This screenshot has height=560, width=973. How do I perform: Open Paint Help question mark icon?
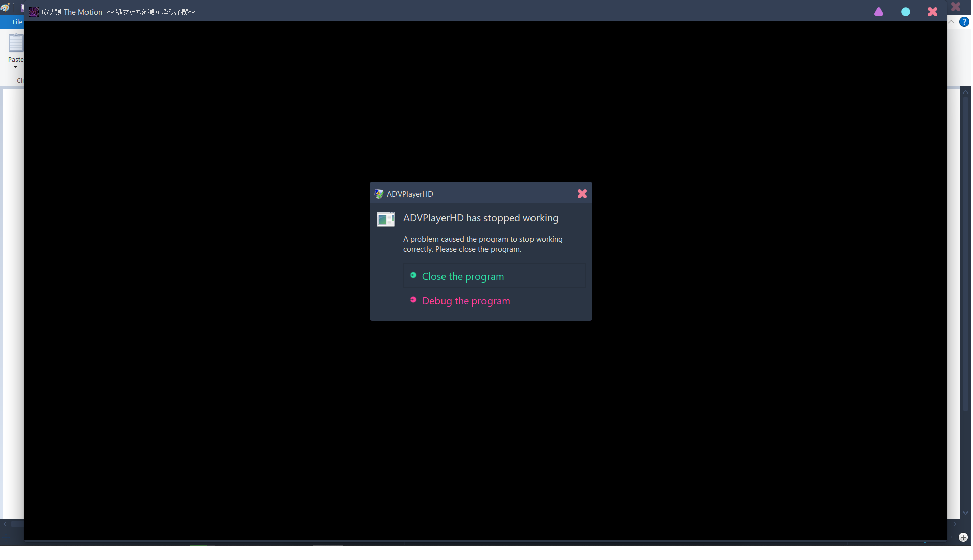pyautogui.click(x=964, y=22)
